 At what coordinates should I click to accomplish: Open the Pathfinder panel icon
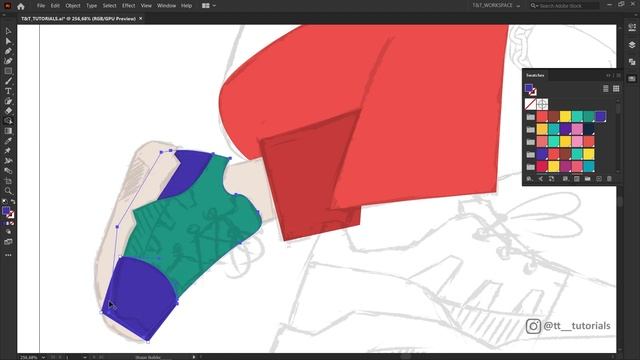coord(632,62)
